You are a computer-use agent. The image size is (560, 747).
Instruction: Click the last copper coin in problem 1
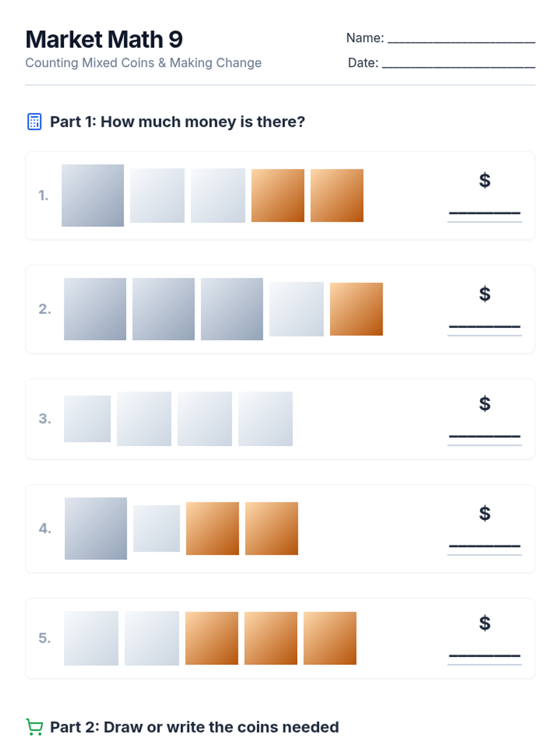(x=337, y=195)
